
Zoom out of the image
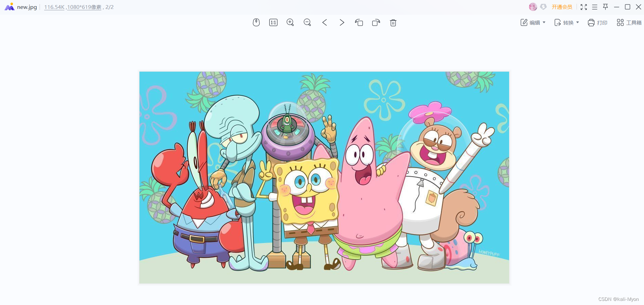pyautogui.click(x=307, y=23)
